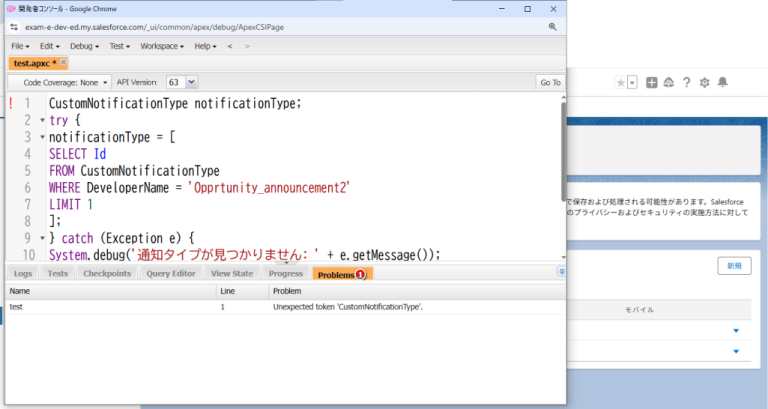Navigate forward with the > arrow
The width and height of the screenshot is (768, 409).
pos(247,46)
